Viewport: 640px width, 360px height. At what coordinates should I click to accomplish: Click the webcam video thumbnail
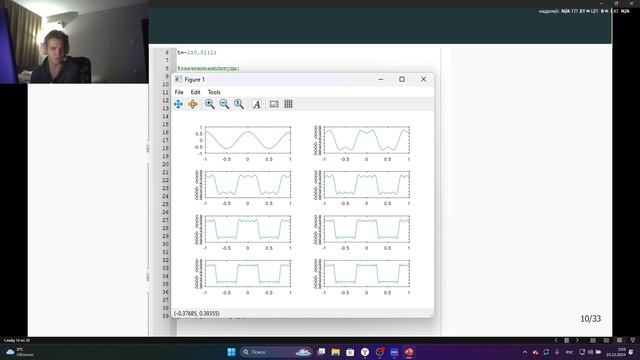(x=74, y=42)
